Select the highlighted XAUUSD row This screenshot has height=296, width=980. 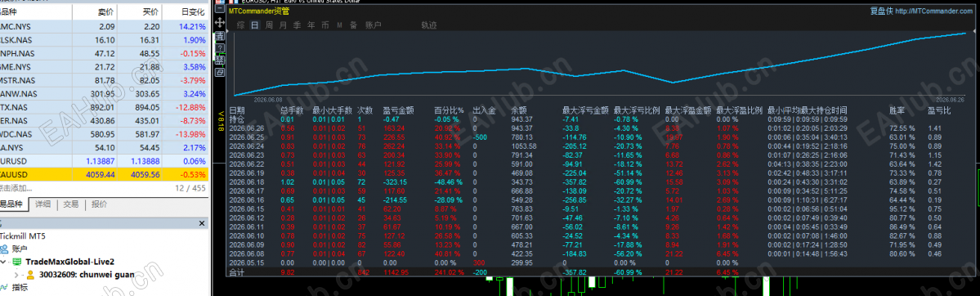pos(105,174)
